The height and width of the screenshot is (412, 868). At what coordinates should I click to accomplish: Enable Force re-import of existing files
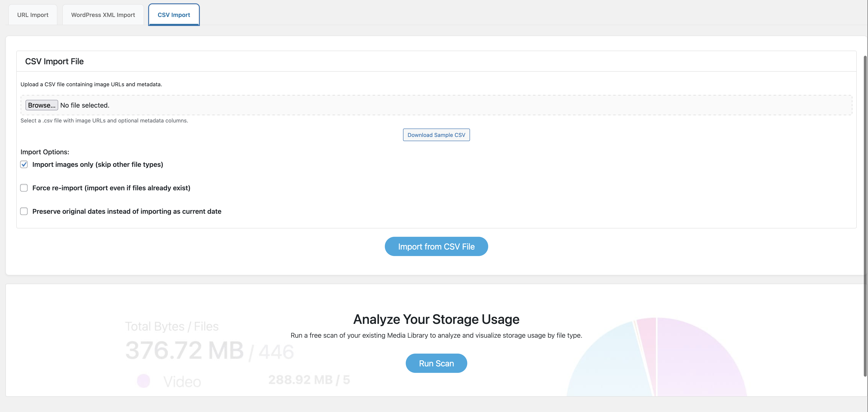[24, 188]
